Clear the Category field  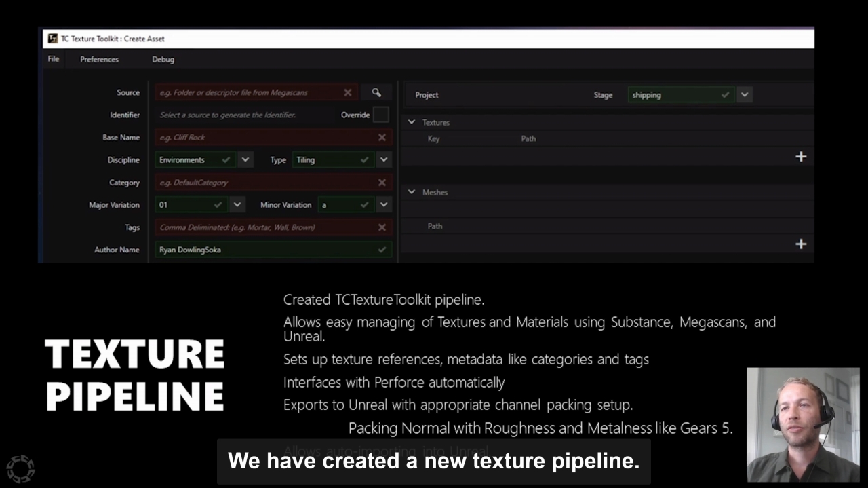click(382, 183)
